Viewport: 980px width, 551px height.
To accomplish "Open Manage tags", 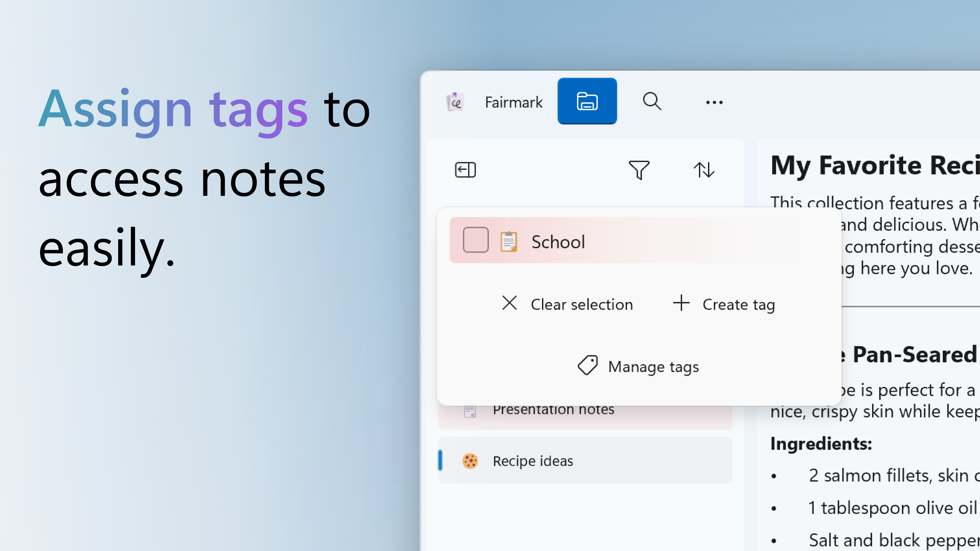I will (x=639, y=367).
